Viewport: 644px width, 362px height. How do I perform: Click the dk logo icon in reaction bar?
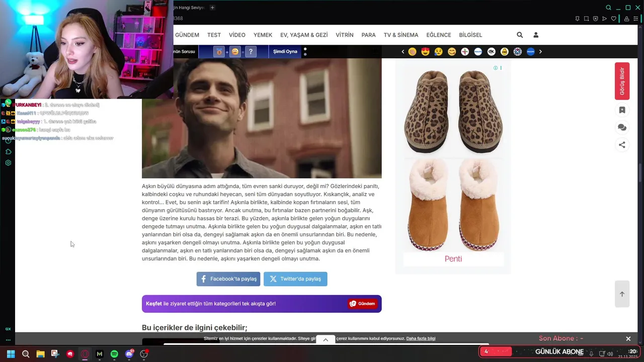(x=491, y=51)
